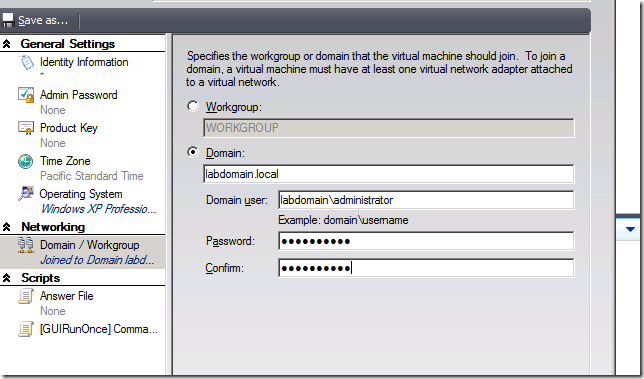Click the Admin Password lock icon
The width and height of the screenshot is (644, 379).
[26, 95]
